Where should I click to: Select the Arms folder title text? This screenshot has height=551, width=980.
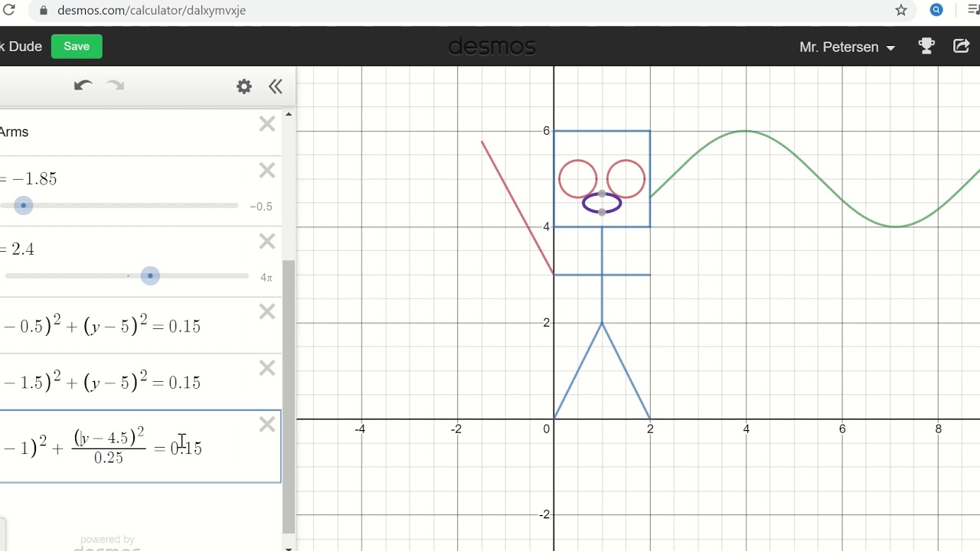(14, 132)
